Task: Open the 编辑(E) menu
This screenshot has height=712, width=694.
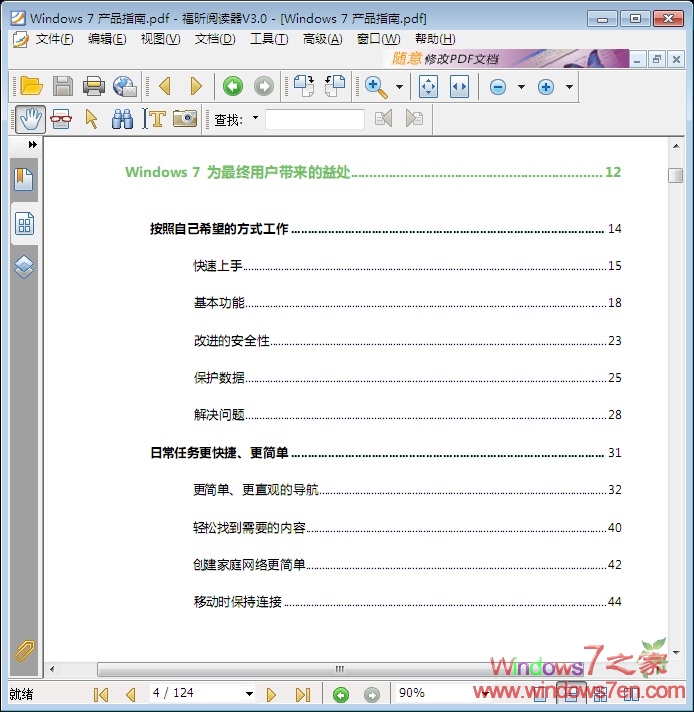Action: click(107, 40)
